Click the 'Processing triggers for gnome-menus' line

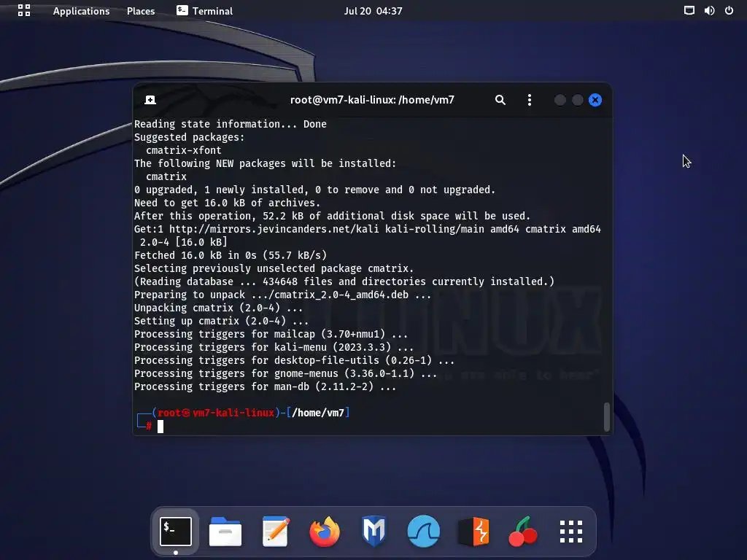click(x=285, y=374)
